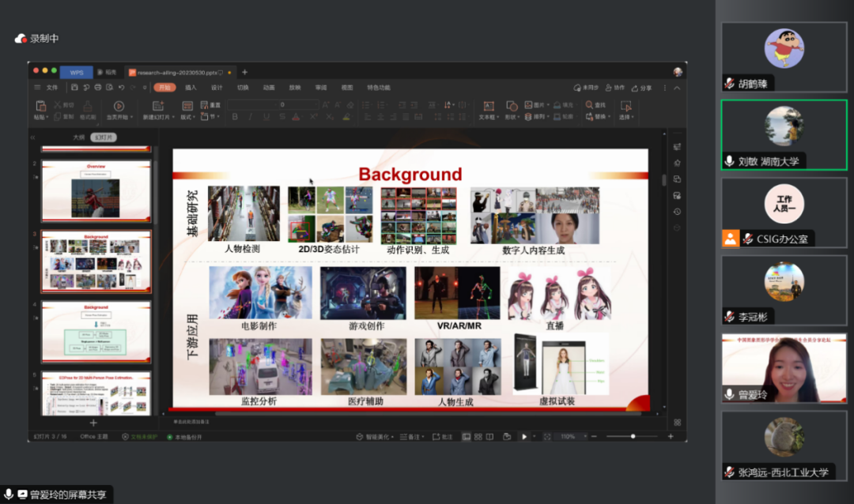Open the font name combo box
Viewport: 854px width, 504px height.
coord(252,104)
